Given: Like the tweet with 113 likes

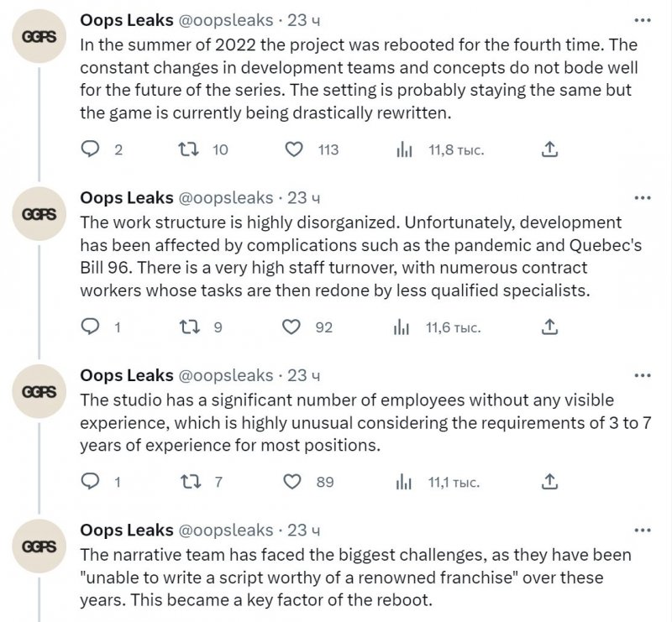Looking at the screenshot, I should (x=293, y=149).
